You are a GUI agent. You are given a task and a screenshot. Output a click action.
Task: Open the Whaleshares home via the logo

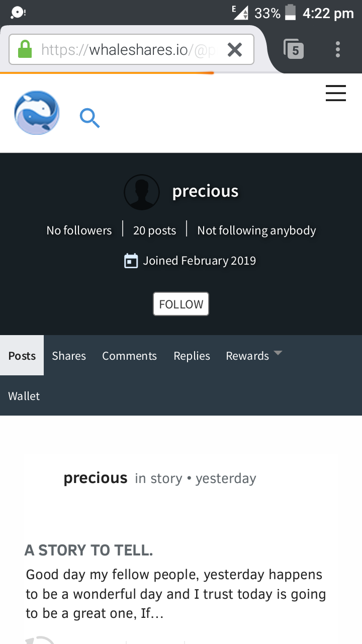(36, 113)
